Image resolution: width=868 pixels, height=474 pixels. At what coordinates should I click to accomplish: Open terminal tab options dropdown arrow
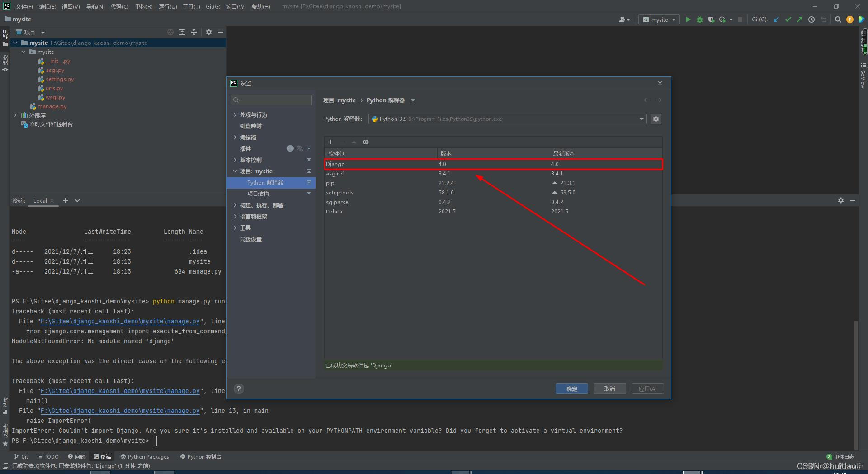pos(77,200)
